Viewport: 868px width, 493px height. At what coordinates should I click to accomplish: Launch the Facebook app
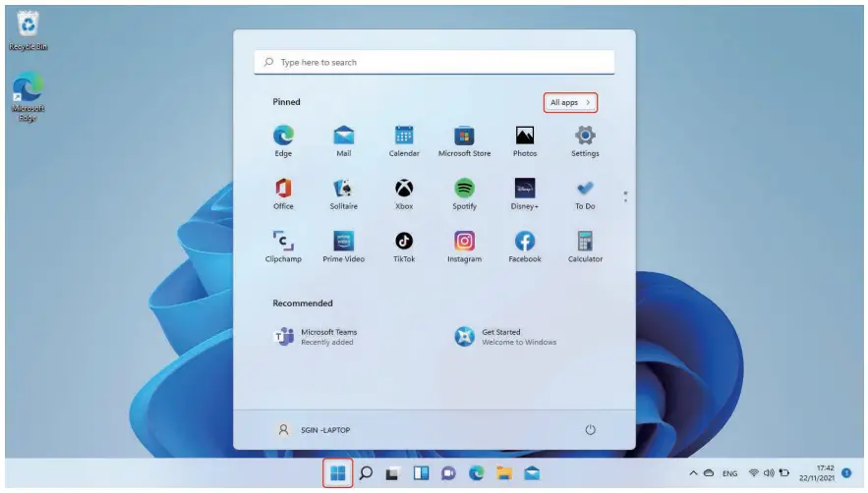pyautogui.click(x=524, y=246)
